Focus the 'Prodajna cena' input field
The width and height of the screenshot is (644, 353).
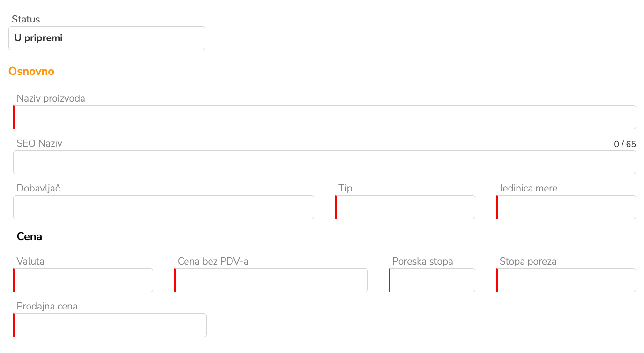[110, 325]
